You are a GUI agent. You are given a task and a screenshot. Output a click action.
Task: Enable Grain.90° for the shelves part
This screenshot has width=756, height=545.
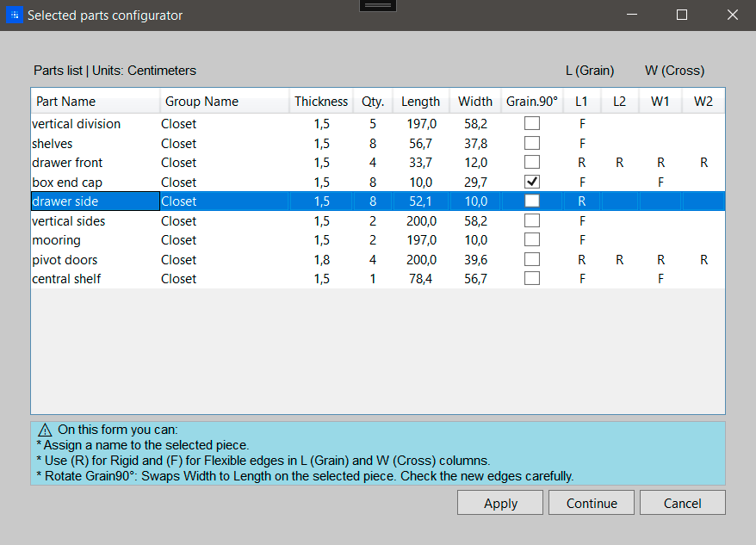(531, 143)
